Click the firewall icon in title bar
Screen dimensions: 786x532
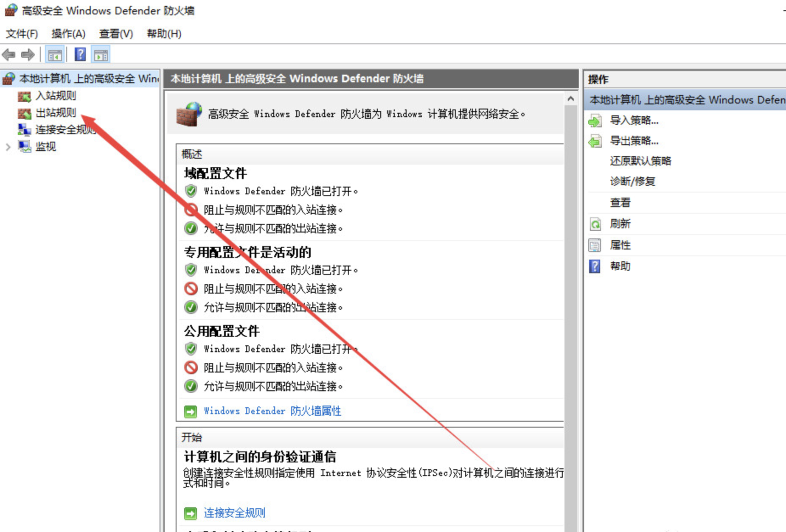coord(11,10)
